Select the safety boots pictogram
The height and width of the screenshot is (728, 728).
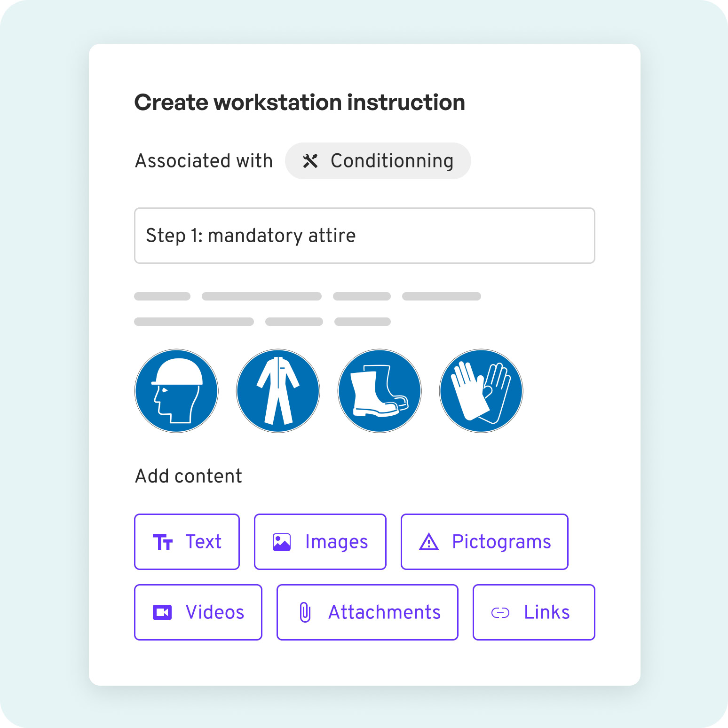tap(380, 391)
